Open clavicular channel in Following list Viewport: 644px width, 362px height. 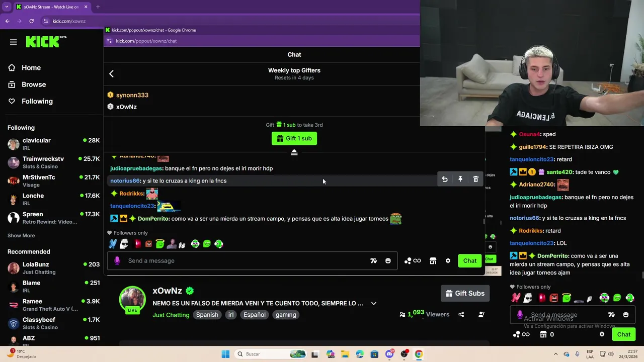[x=53, y=144]
